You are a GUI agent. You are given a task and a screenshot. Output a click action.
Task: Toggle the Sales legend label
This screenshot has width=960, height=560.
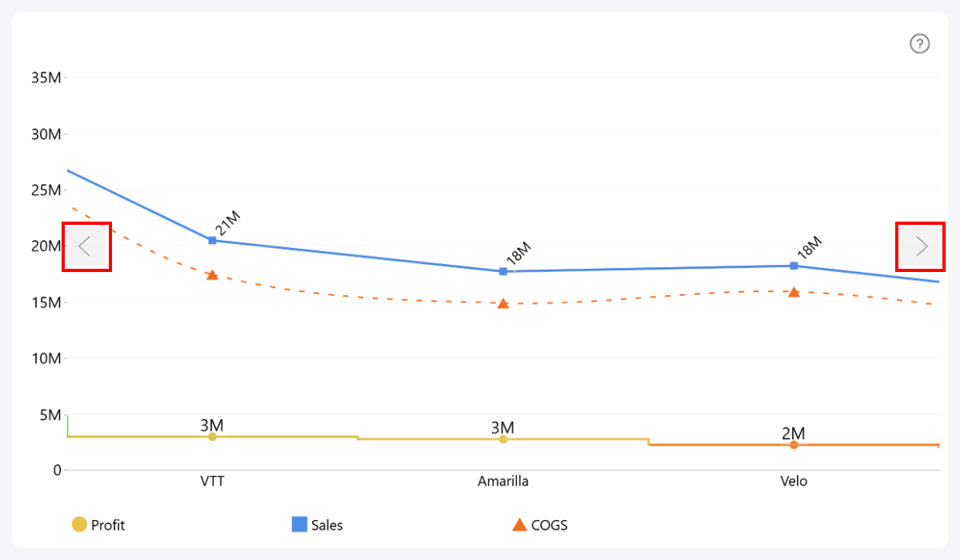326,526
